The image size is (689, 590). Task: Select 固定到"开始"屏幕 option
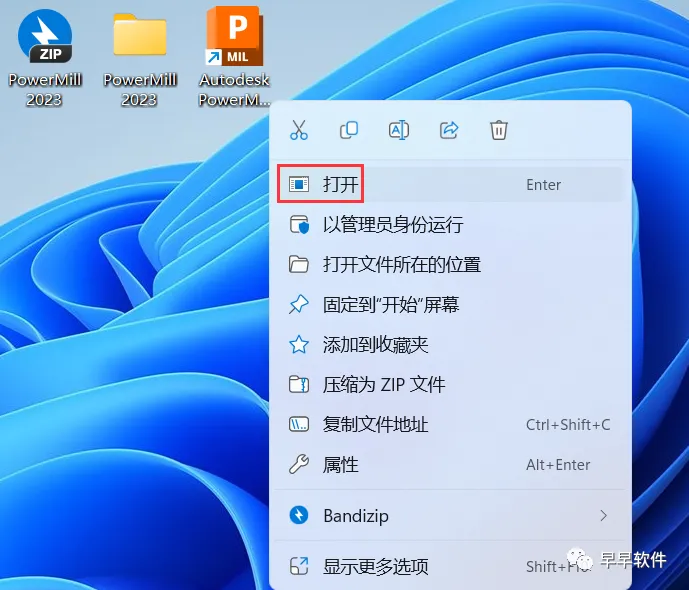[450, 304]
